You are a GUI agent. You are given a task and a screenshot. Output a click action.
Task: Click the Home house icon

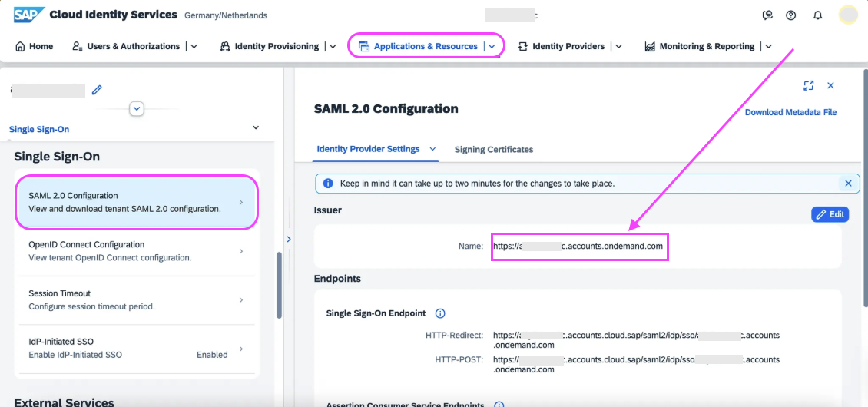21,47
